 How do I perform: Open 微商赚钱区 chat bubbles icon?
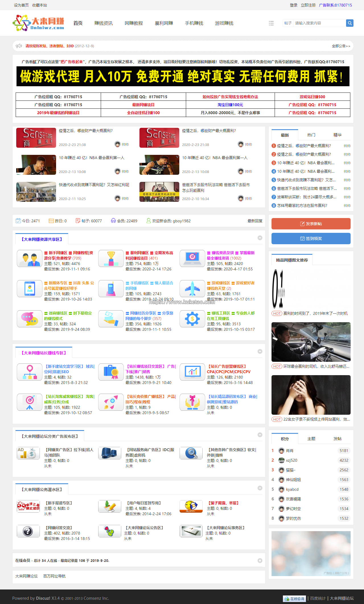pyautogui.click(x=30, y=319)
